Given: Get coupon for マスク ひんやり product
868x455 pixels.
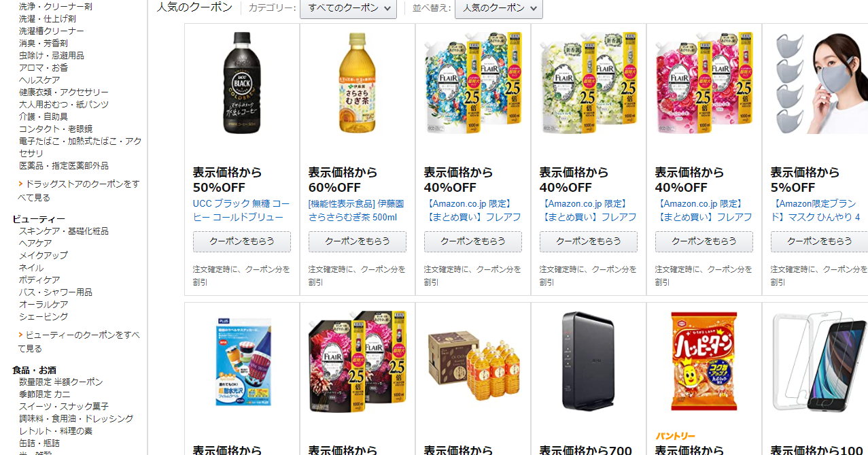Looking at the screenshot, I should click(820, 241).
